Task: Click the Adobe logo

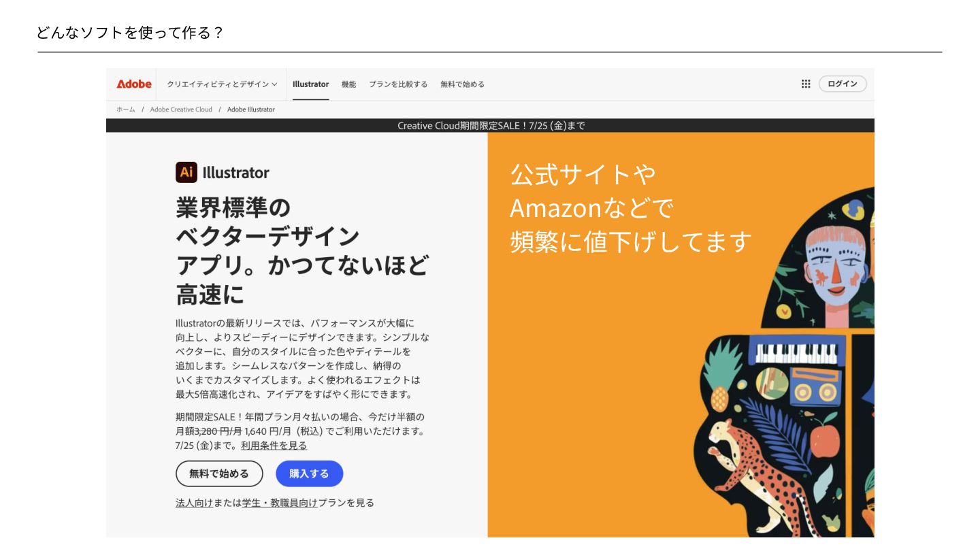Action: pos(134,84)
